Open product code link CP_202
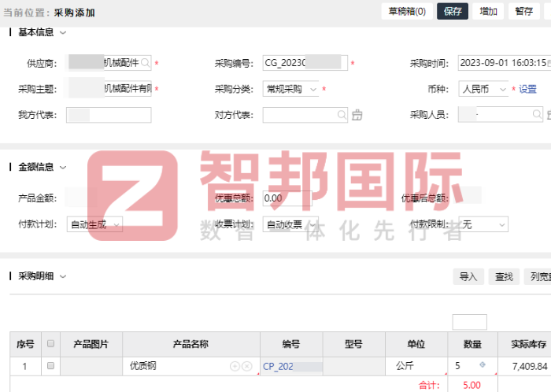The image size is (551, 392). click(x=278, y=366)
